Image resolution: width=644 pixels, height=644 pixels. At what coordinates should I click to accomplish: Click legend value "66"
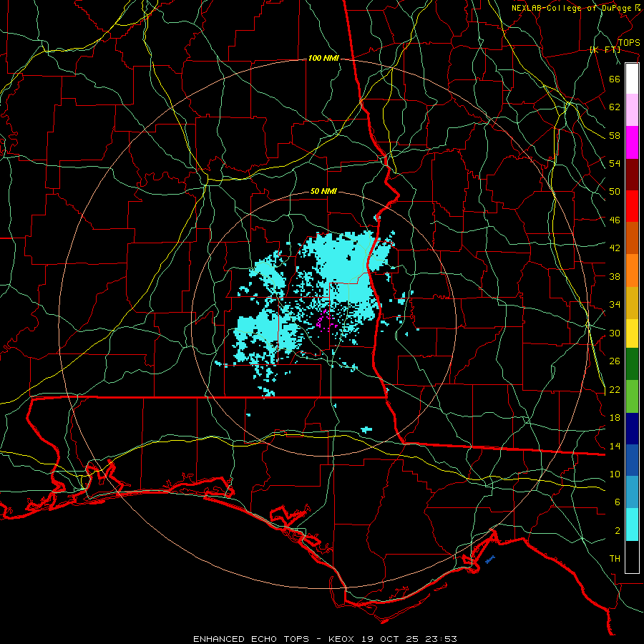click(x=615, y=79)
